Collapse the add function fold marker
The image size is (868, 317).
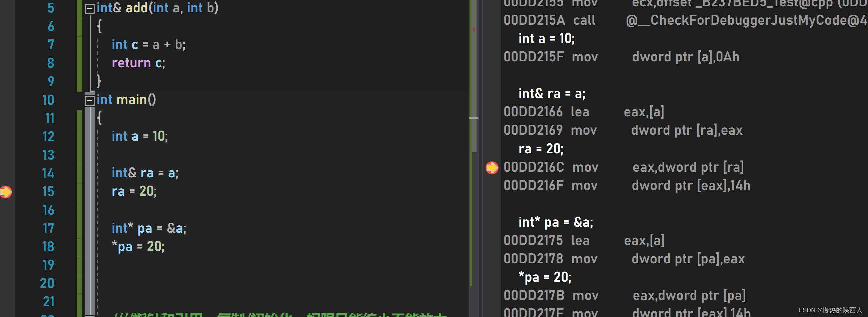(x=89, y=8)
